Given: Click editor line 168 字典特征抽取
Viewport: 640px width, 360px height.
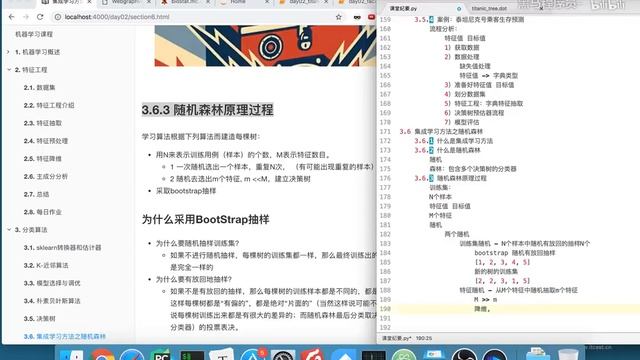Looking at the screenshot, I should click(x=484, y=103).
